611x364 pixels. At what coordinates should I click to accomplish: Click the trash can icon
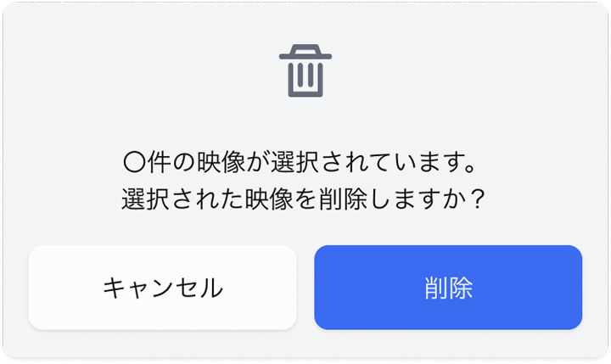[305, 70]
